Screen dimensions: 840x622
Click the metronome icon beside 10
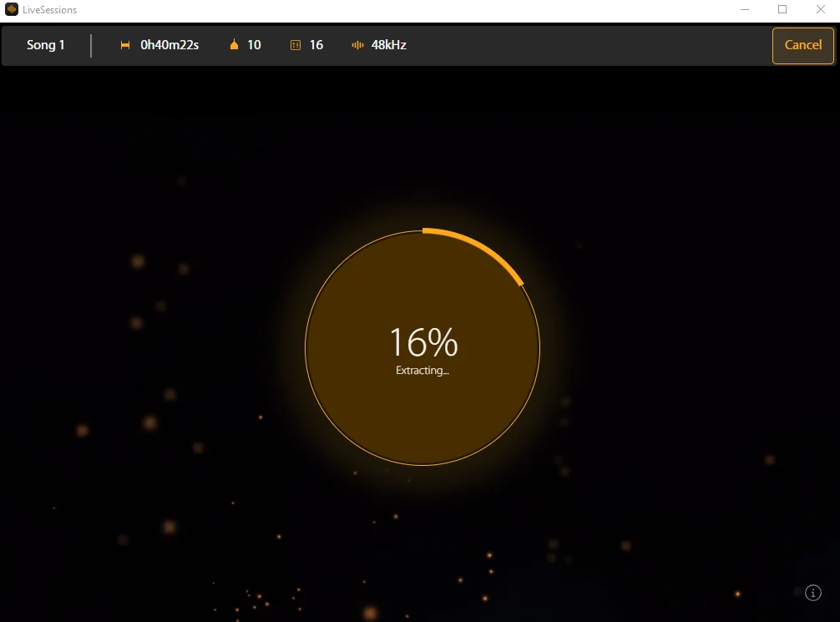[x=234, y=45]
